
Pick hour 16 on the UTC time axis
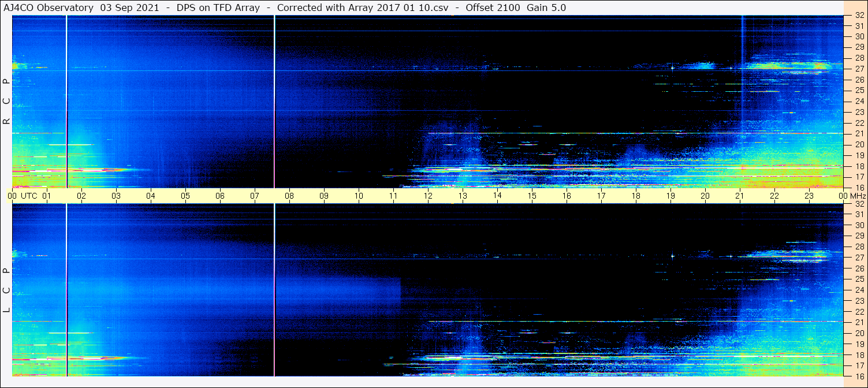(567, 196)
